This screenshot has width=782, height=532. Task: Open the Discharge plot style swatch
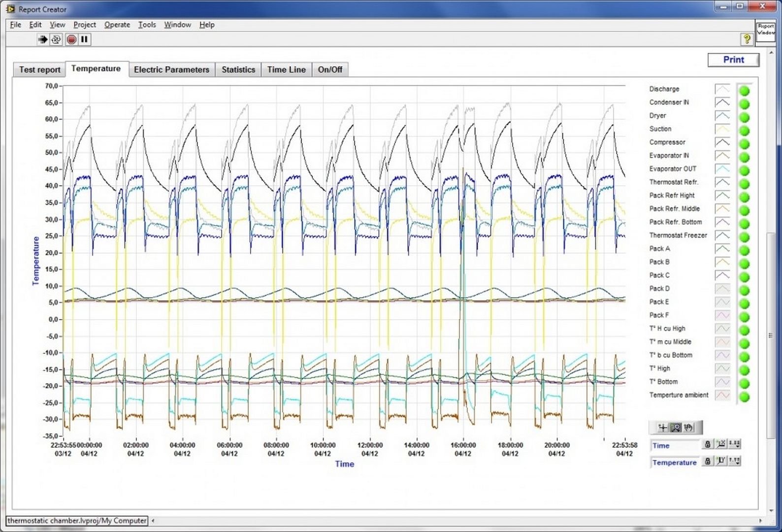(x=722, y=89)
